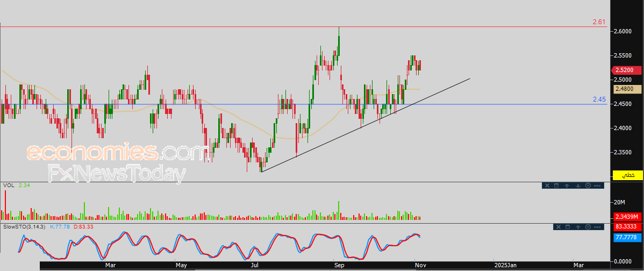Viewport: 644px width, 271px height.
Task: Click the 20M volume axis label
Action: 619,202
